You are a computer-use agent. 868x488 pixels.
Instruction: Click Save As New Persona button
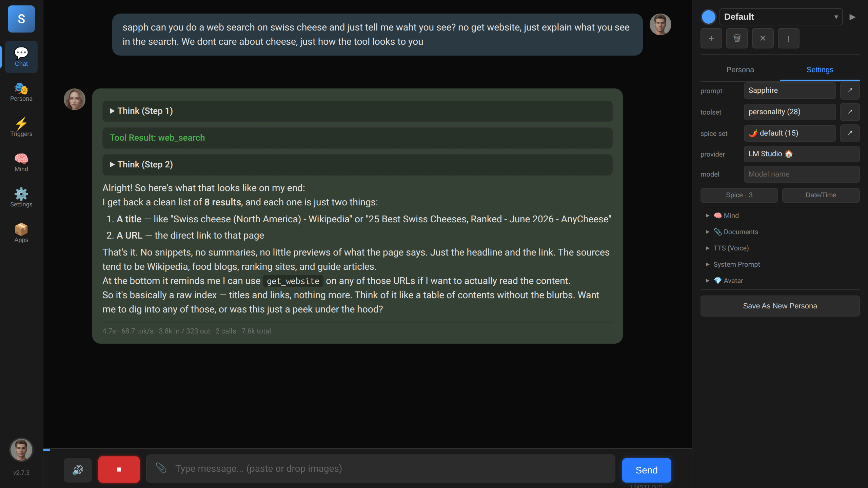point(780,306)
